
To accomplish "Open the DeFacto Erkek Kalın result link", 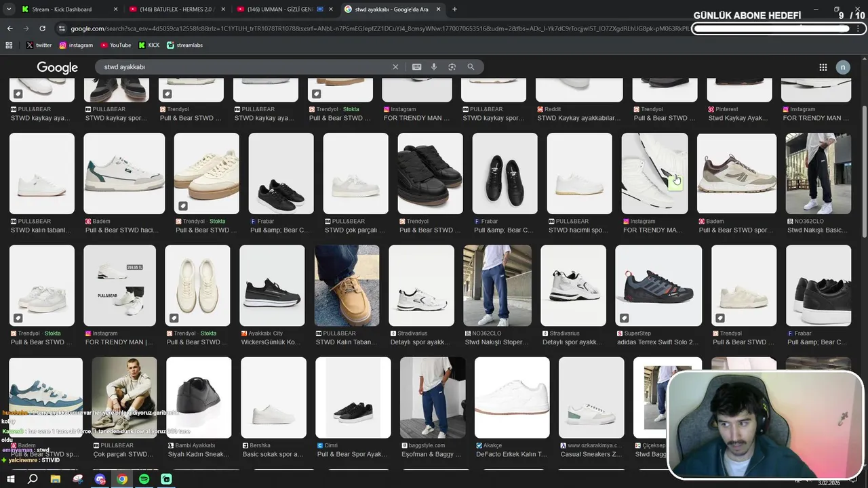I will tap(511, 454).
